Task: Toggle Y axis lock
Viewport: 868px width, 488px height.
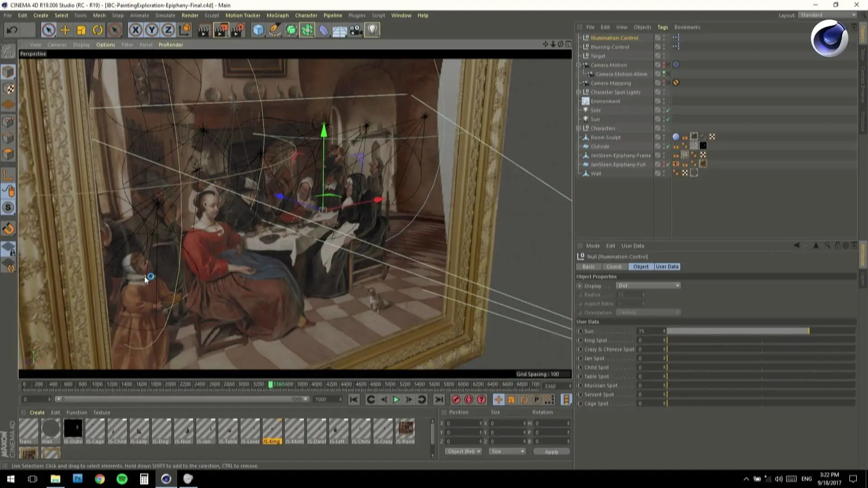Action: (x=152, y=30)
